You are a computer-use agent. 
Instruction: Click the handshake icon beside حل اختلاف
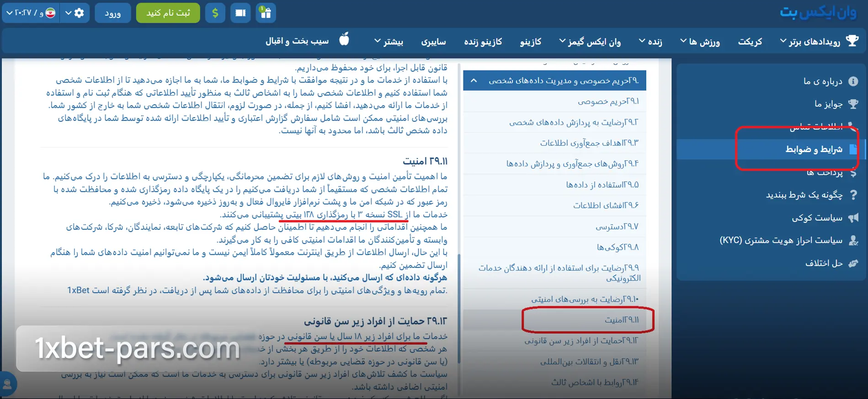tap(853, 263)
